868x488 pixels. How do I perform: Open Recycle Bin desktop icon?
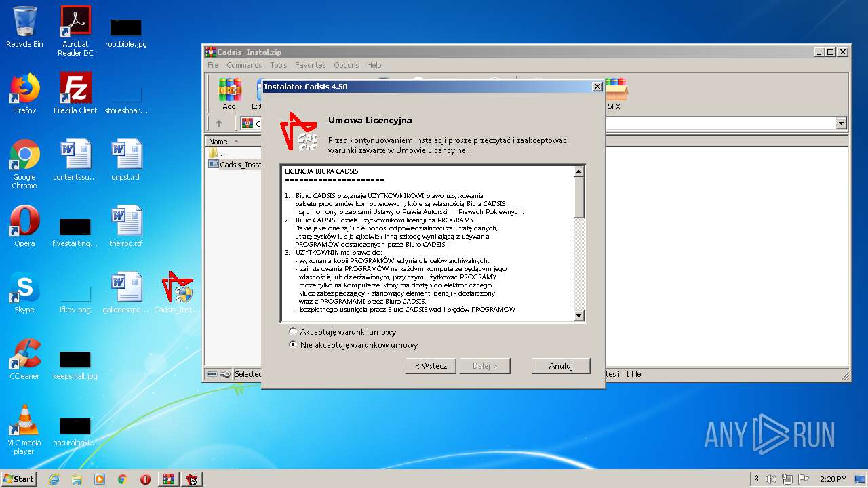pos(24,27)
